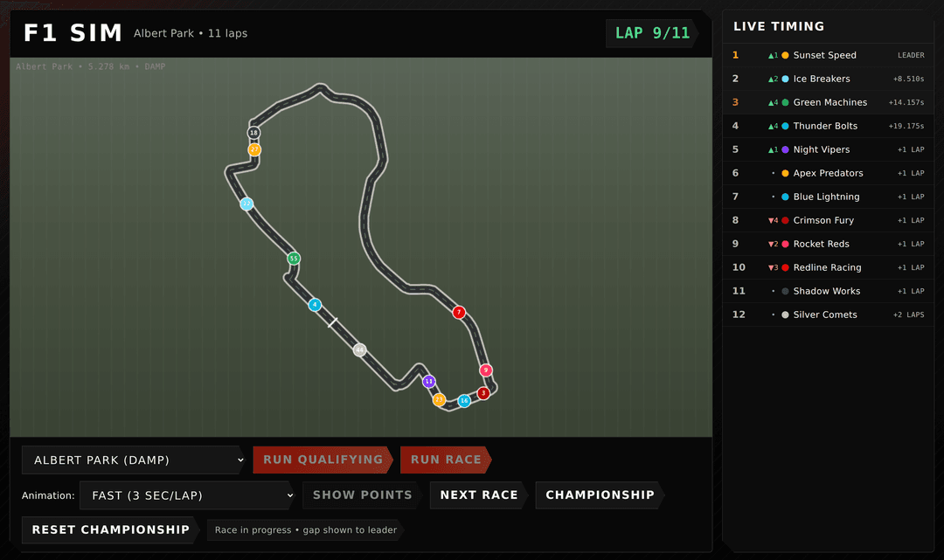Click Silver Comets grey team dot
Image resolution: width=944 pixels, height=560 pixels.
785,315
